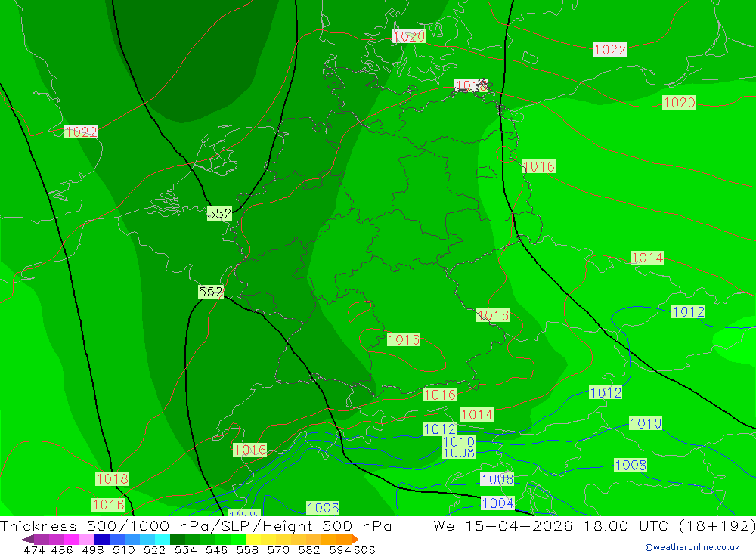
Task: Click the legend value 606
Action: click(x=364, y=549)
